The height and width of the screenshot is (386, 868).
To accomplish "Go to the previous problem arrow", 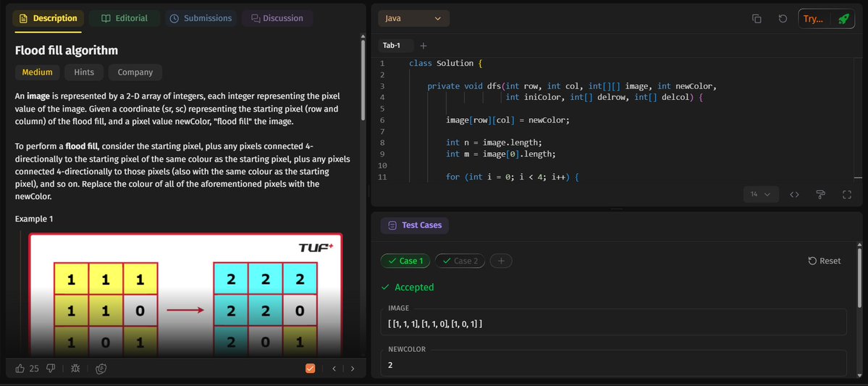I will (x=334, y=369).
